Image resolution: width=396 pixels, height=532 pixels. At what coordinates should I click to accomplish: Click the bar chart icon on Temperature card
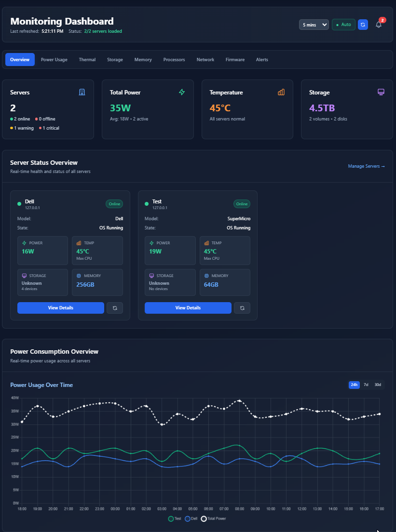[281, 92]
